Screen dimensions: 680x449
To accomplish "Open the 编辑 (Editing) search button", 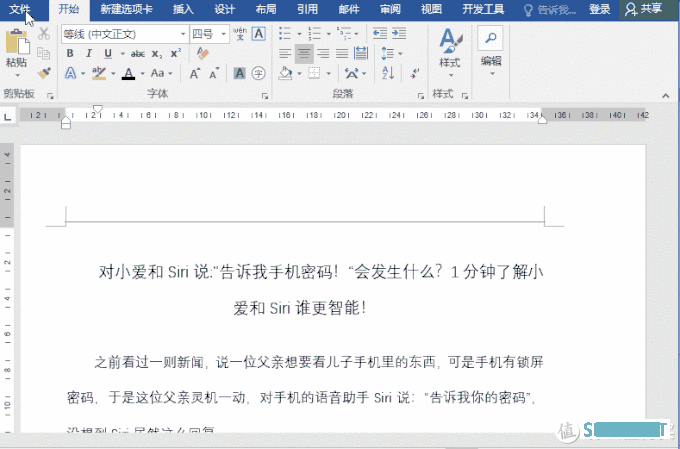I will pyautogui.click(x=491, y=50).
